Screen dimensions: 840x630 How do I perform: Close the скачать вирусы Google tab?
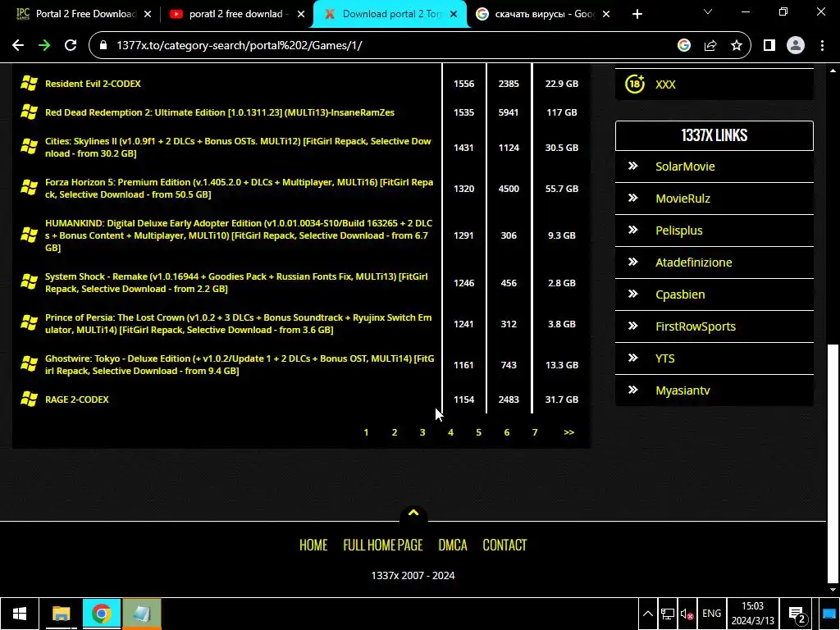(606, 15)
